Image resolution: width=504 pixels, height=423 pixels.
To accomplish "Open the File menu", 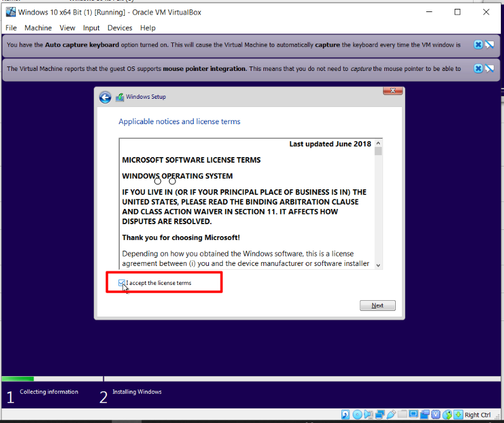I will tap(11, 28).
